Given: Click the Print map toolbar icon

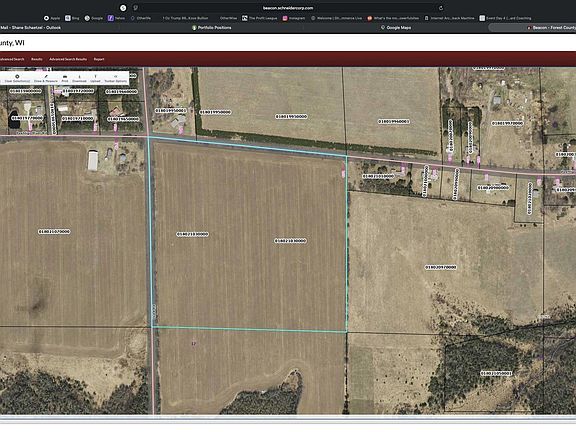Looking at the screenshot, I should tap(65, 78).
